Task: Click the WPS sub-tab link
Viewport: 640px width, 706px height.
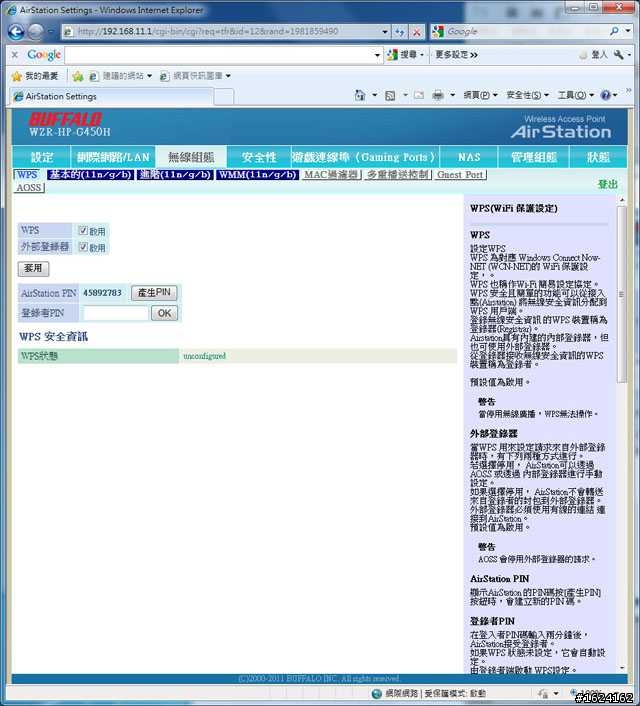Action: (x=27, y=175)
